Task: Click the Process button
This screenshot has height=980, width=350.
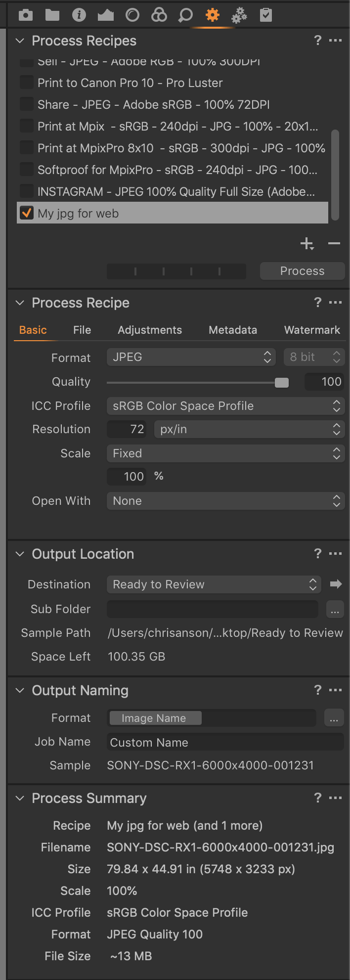Action: [302, 271]
